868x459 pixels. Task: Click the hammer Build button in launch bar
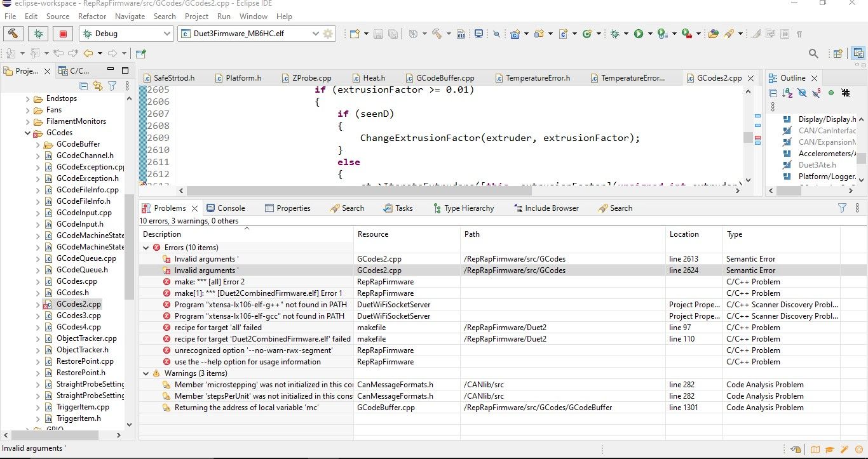point(13,34)
